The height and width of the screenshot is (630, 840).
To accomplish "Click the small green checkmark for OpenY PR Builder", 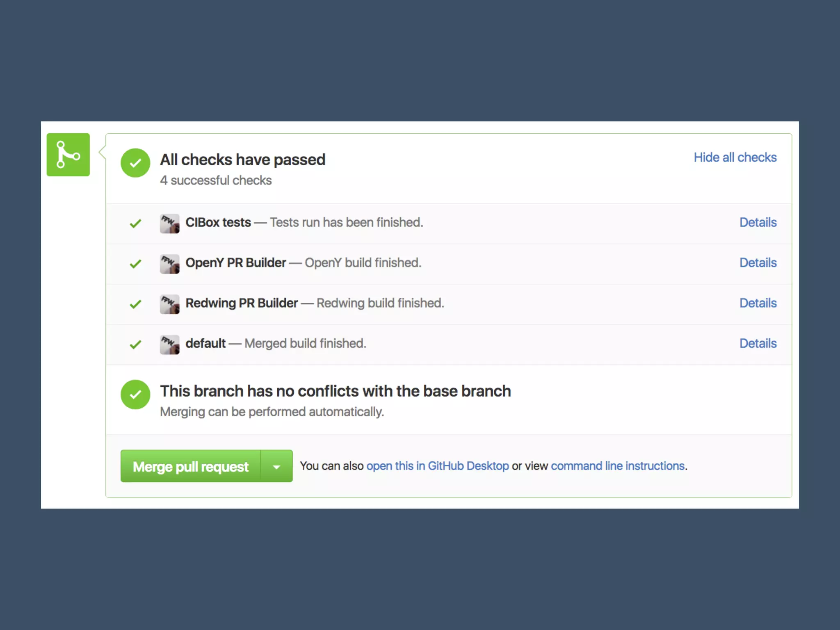I will pos(135,264).
